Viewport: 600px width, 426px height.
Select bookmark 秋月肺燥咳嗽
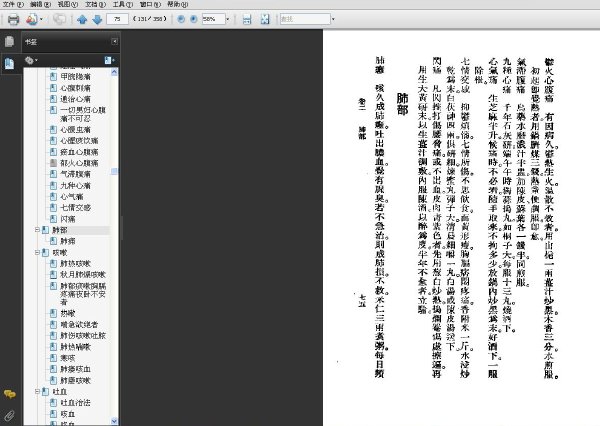pos(83,275)
